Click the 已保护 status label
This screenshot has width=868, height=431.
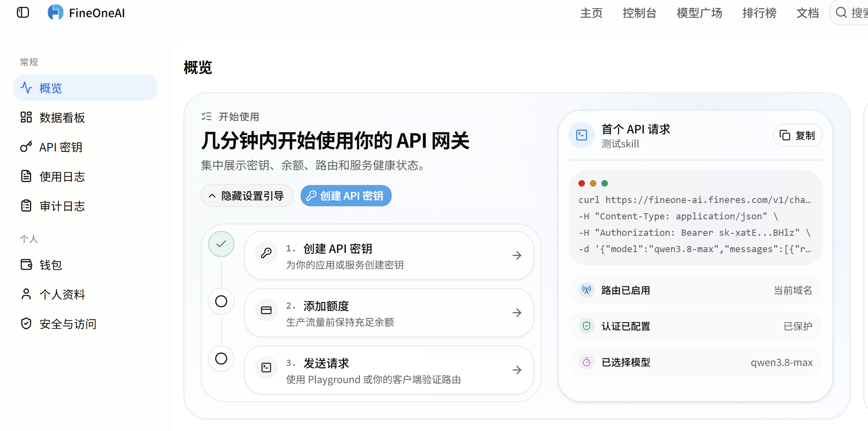coord(798,326)
